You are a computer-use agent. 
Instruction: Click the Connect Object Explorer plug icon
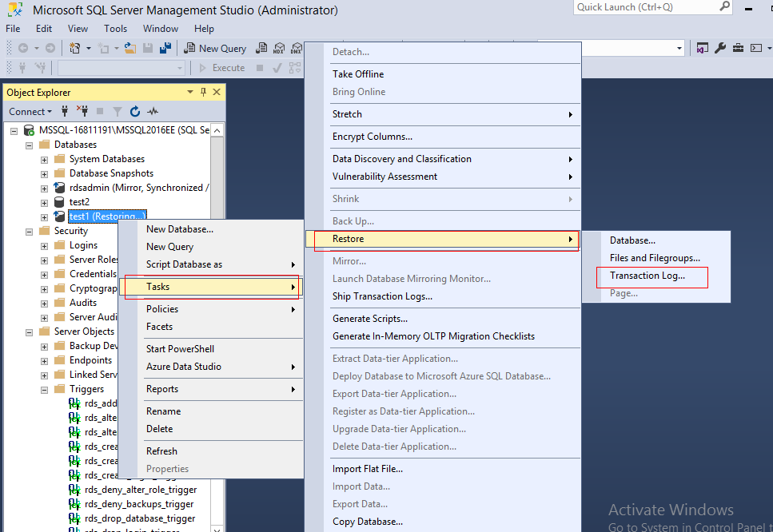(x=65, y=111)
